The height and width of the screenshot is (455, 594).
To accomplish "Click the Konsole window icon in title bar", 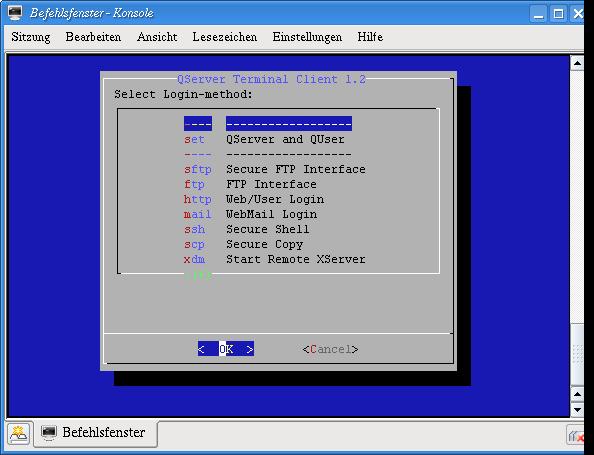I will pos(15,13).
